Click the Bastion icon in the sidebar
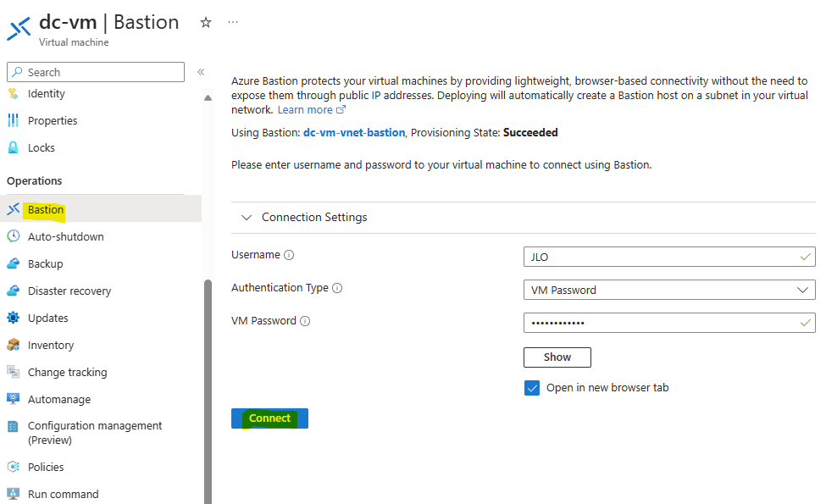The image size is (826, 504). 14,209
